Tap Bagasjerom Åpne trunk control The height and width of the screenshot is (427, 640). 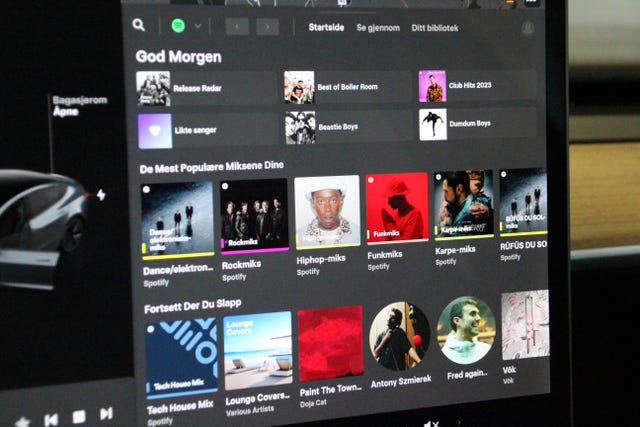click(x=80, y=106)
